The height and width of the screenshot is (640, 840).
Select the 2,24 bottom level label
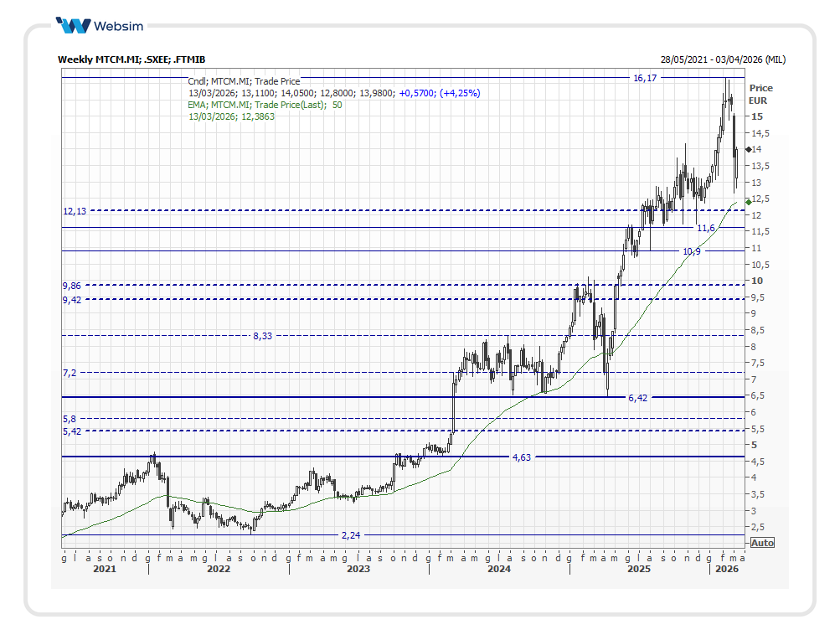[x=350, y=535]
